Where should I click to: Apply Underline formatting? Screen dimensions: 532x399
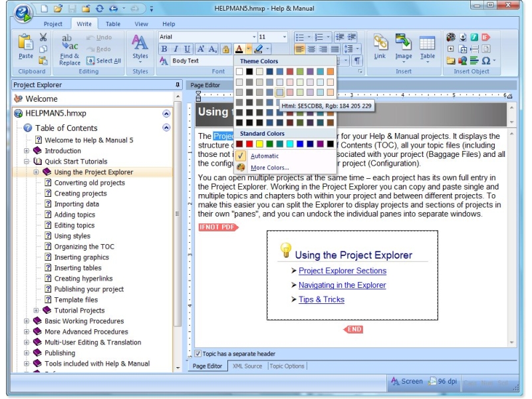point(187,49)
